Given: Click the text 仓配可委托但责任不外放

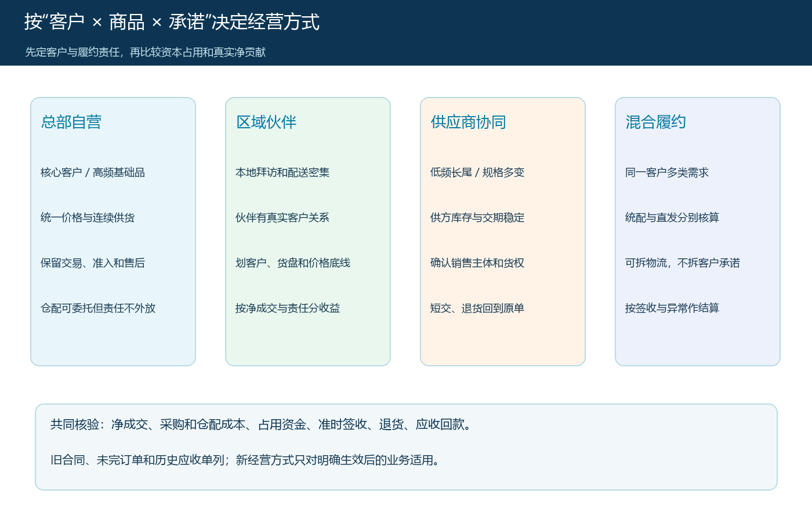Looking at the screenshot, I should tap(98, 308).
